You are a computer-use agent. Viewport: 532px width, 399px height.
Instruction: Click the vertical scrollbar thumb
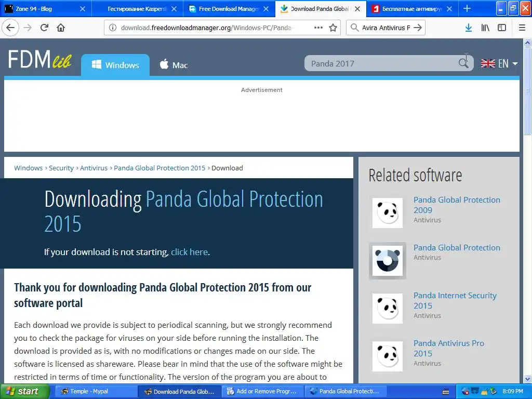pyautogui.click(x=528, y=91)
